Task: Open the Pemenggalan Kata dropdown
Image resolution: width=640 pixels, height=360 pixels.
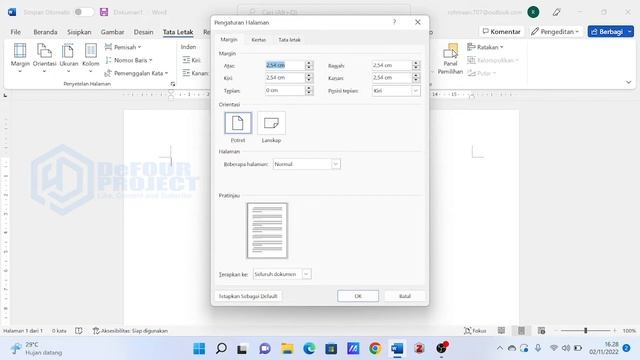Action: point(136,73)
